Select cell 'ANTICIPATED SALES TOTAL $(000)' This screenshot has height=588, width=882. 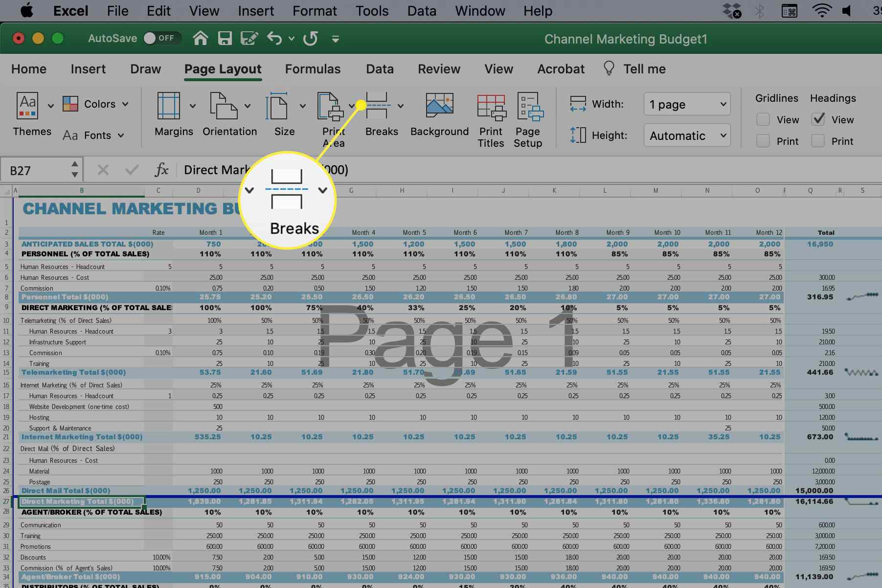pos(87,244)
